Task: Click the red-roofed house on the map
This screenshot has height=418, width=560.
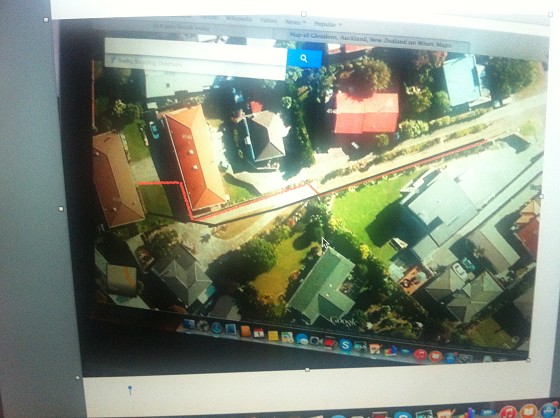Action: coord(366,112)
